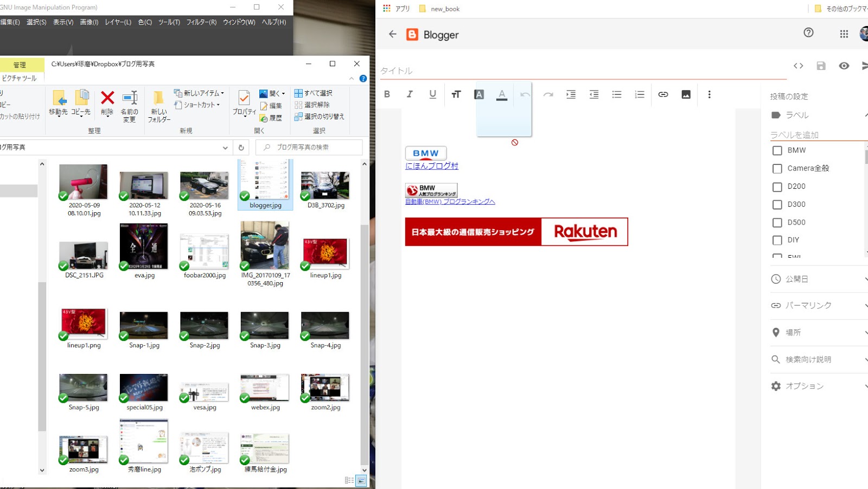
Task: Click move-to icon in Explorer ribbon
Action: (59, 103)
